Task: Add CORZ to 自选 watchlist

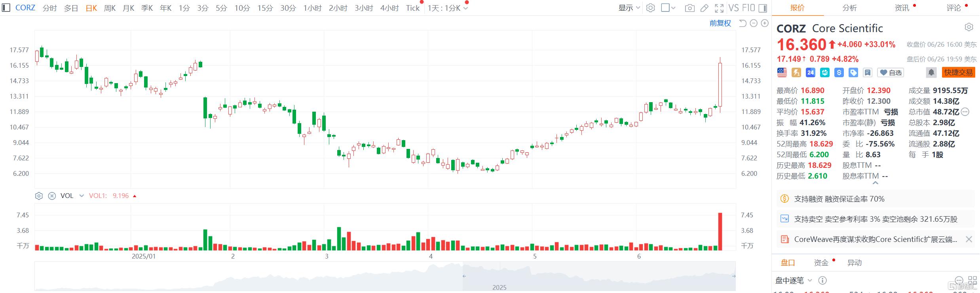Action: click(891, 72)
